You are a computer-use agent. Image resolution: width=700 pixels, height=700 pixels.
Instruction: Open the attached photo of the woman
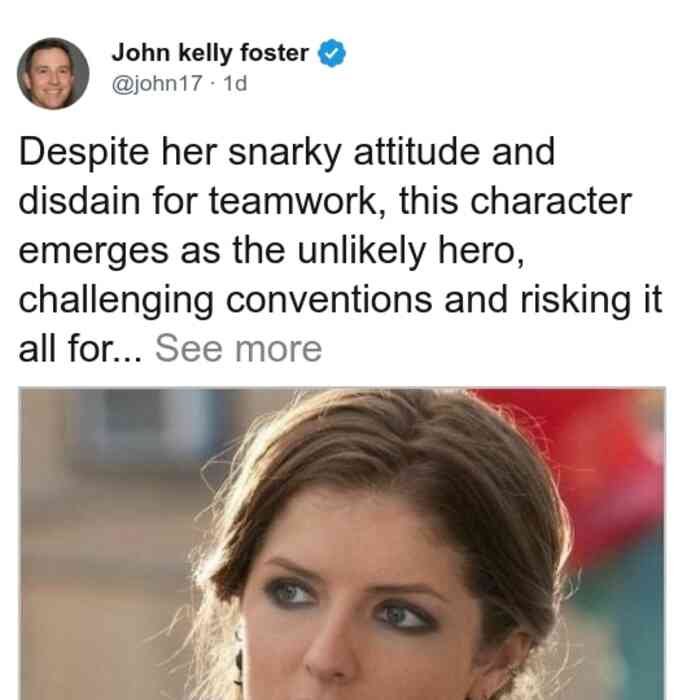pyautogui.click(x=342, y=543)
